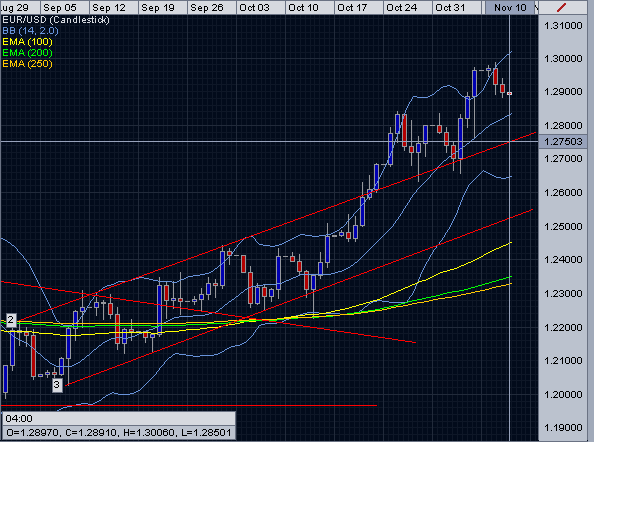Viewport: 640px width, 512px height.
Task: Click the 1.25000 price axis label
Action: click(563, 227)
